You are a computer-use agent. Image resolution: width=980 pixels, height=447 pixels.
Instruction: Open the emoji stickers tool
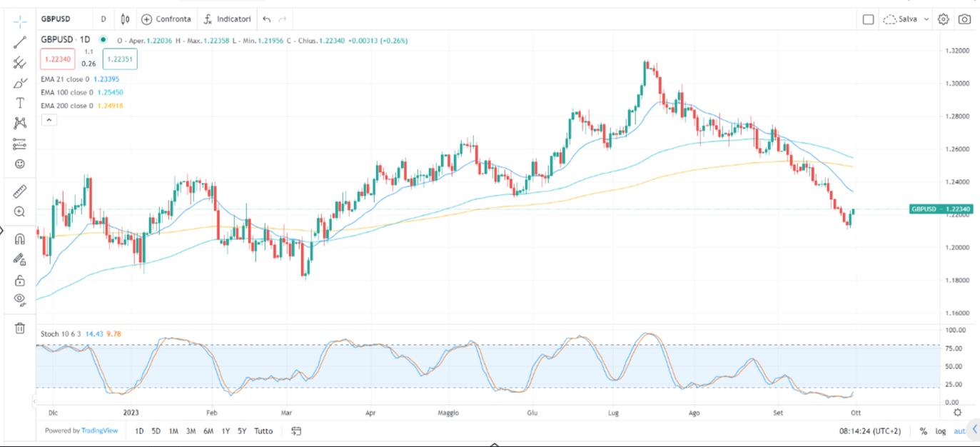[x=19, y=163]
